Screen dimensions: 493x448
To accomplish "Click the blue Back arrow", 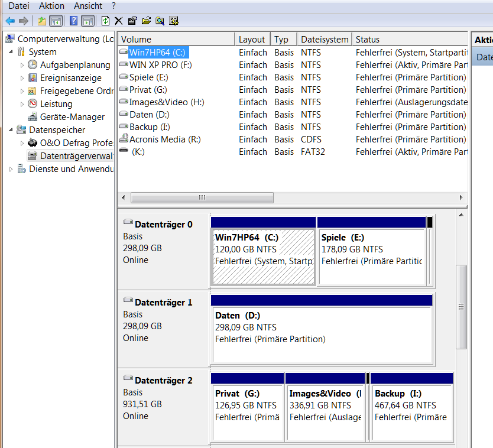I will (10, 21).
